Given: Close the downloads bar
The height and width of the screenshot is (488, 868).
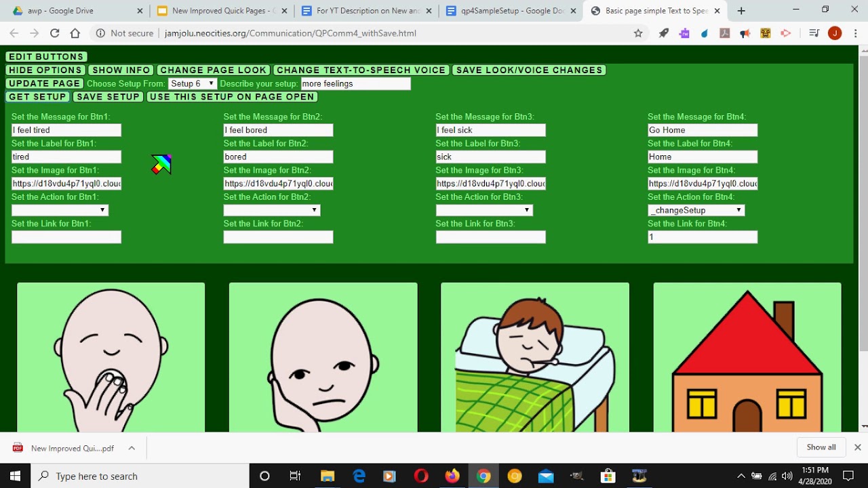Looking at the screenshot, I should click(x=857, y=447).
